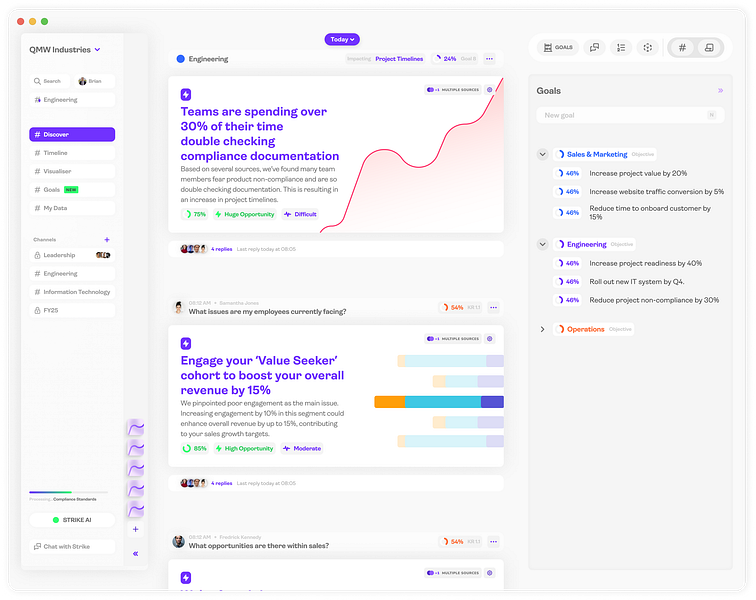Image resolution: width=756 pixels, height=600 pixels.
Task: Collapse the sidebar with double-chevron icon
Action: tap(135, 554)
